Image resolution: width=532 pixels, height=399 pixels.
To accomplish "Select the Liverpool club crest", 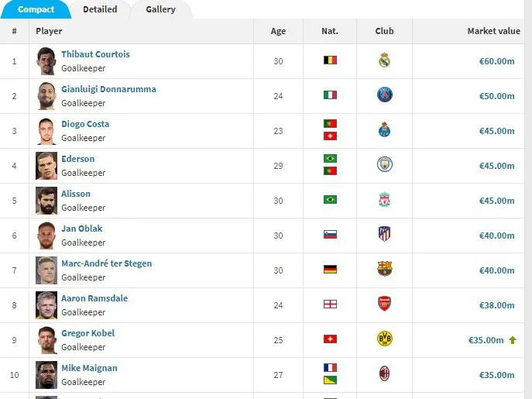I will [384, 200].
